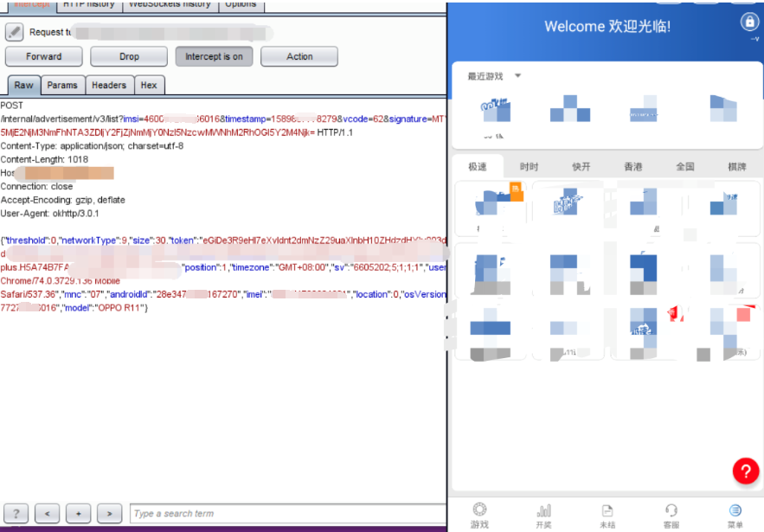The height and width of the screenshot is (532, 764).
Task: Tap the lock icon in the Welcome header
Action: (x=749, y=22)
